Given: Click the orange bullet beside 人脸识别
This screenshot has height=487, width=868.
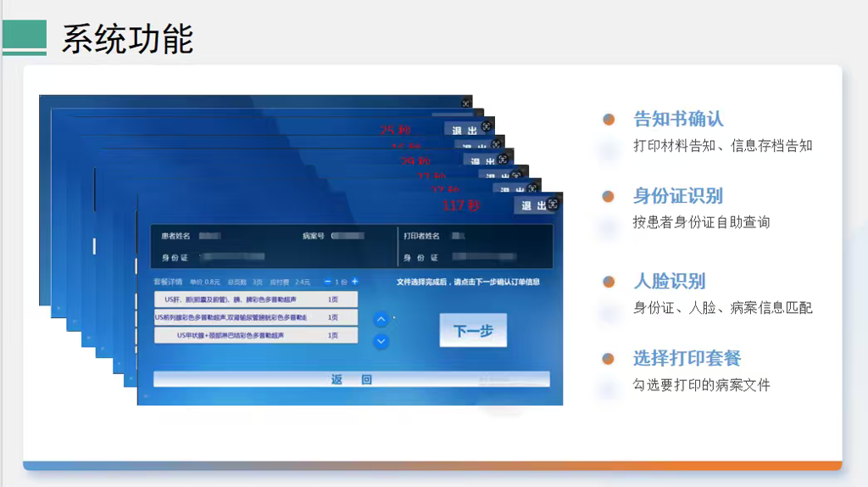Looking at the screenshot, I should [609, 282].
